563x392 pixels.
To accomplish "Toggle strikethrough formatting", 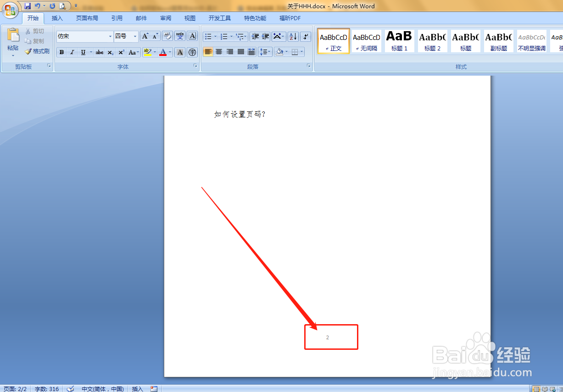I will [x=100, y=52].
